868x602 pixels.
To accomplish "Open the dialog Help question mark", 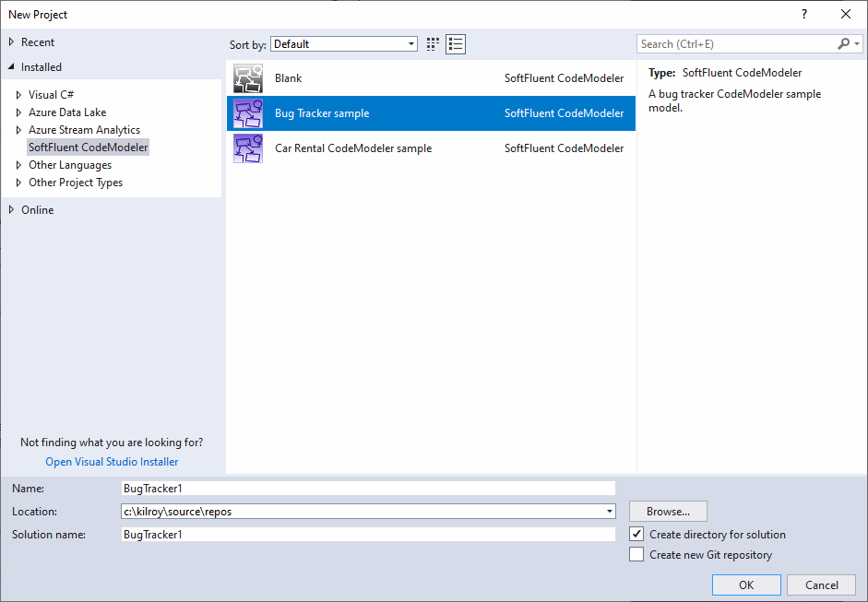I will point(804,14).
